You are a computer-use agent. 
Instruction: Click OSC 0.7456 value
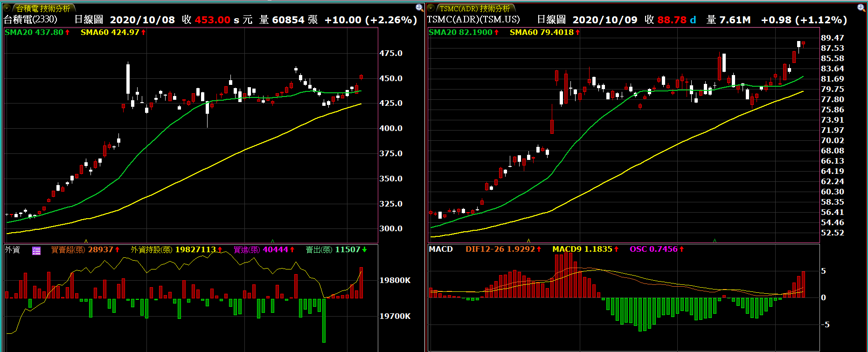pyautogui.click(x=657, y=249)
